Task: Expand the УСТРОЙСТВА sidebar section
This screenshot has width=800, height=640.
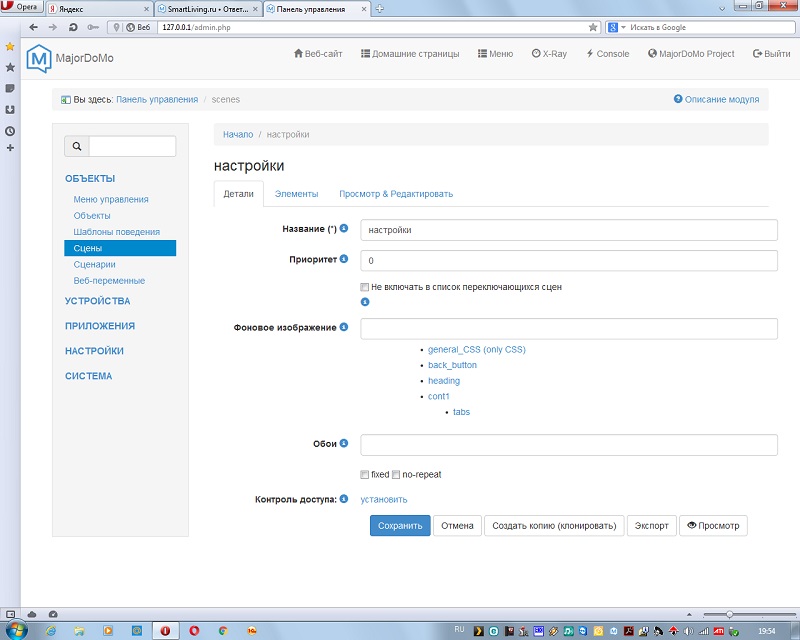Action: coord(97,301)
